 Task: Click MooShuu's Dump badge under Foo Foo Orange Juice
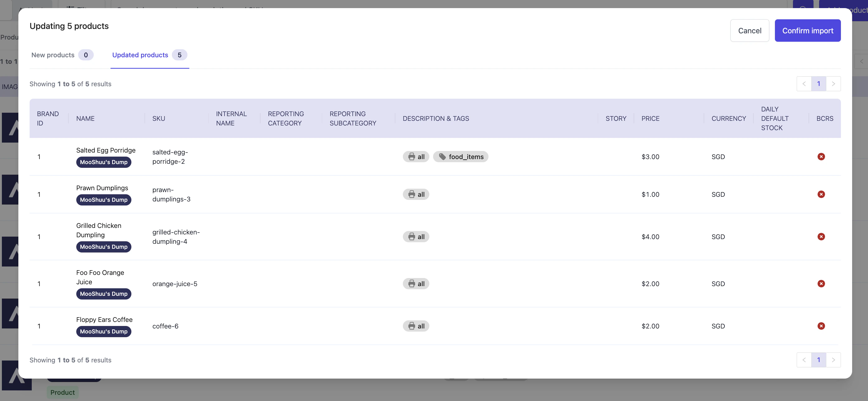pos(104,294)
